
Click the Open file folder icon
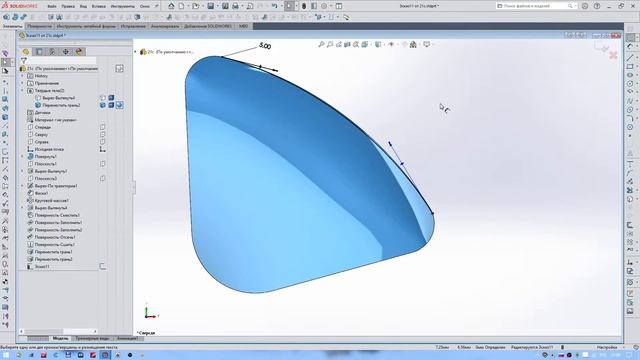click(x=196, y=6)
